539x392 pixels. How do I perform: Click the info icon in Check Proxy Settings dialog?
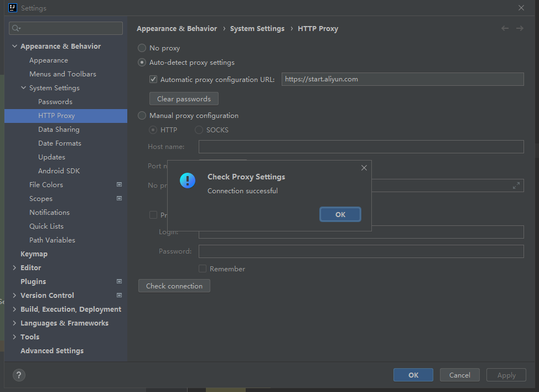click(187, 180)
